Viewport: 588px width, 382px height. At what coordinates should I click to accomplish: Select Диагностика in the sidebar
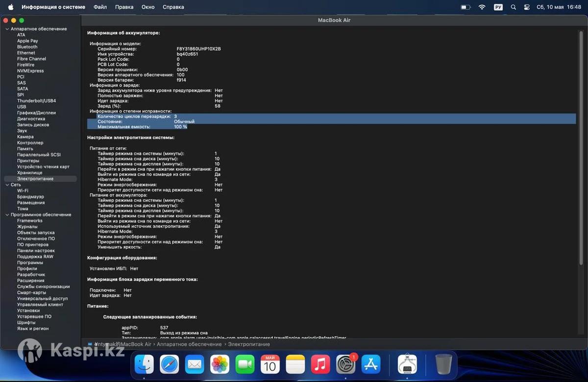tap(31, 119)
